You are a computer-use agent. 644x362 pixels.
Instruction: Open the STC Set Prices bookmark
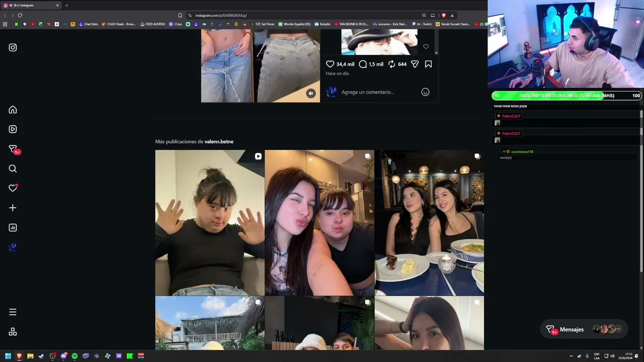[x=262, y=24]
